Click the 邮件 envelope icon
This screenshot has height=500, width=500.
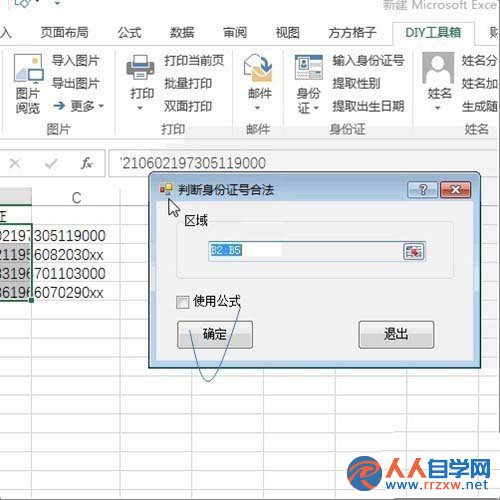click(258, 68)
